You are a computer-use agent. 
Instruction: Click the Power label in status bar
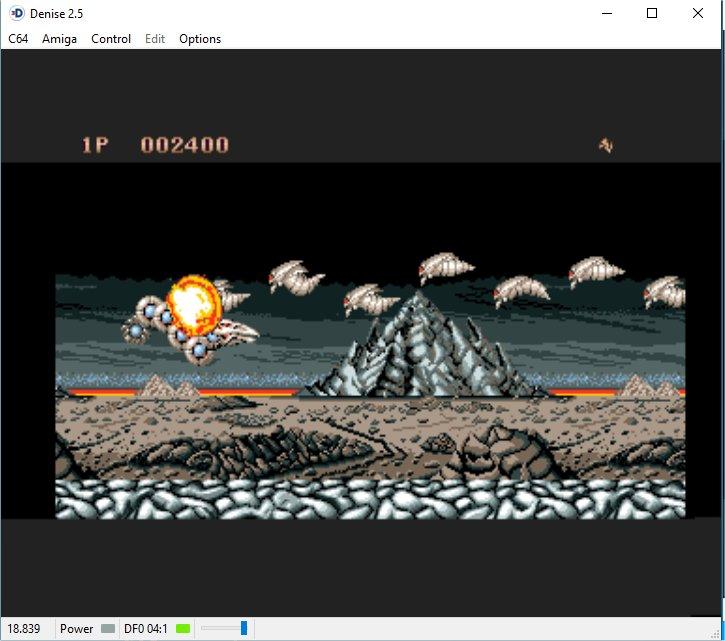[x=76, y=629]
